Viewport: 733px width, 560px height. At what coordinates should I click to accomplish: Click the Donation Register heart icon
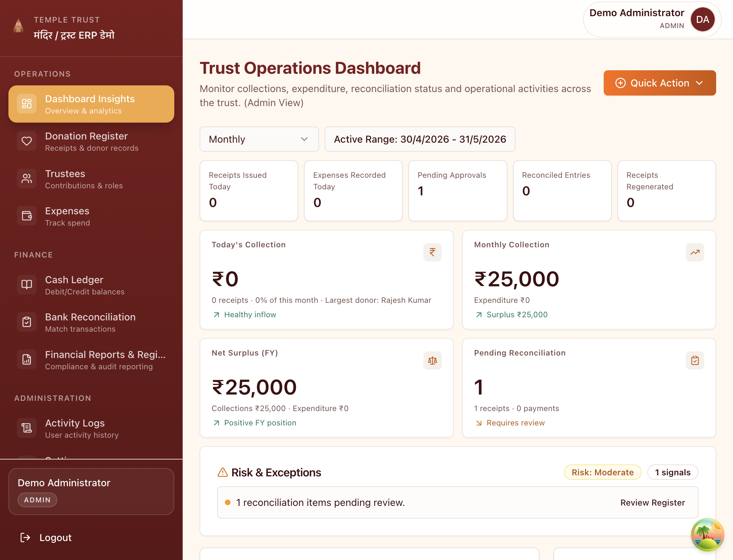coord(27,141)
